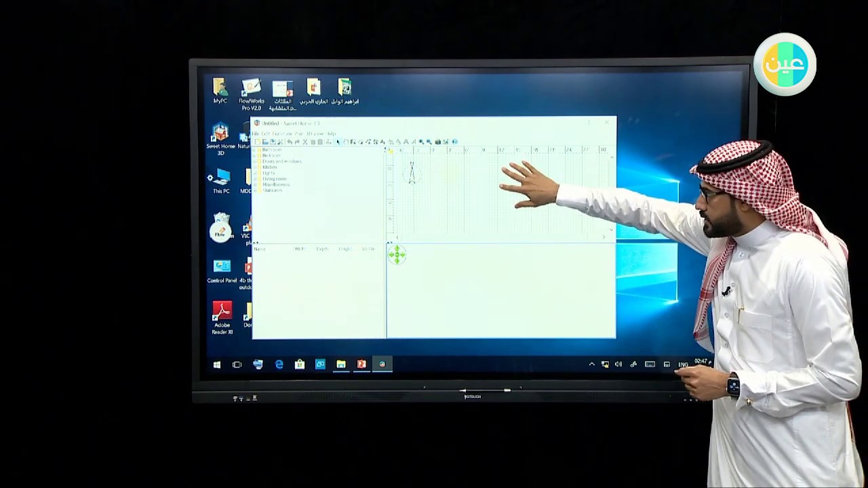Select the Add text label tool

tap(382, 142)
